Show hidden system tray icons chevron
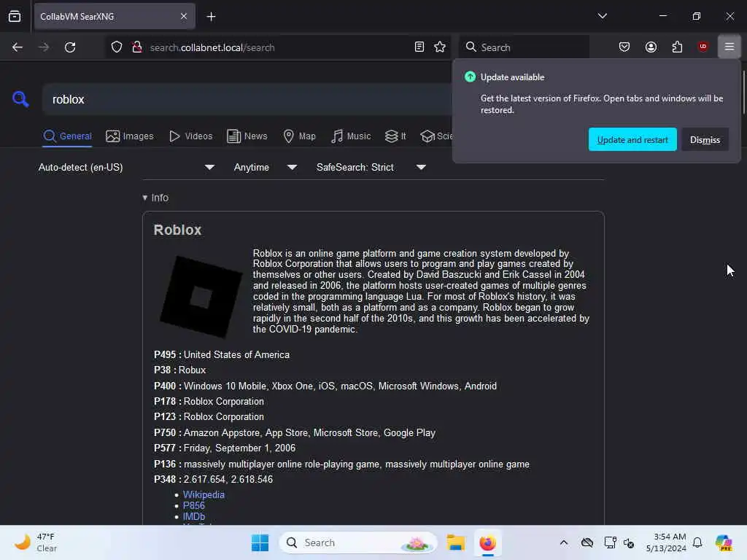The height and width of the screenshot is (560, 747). [564, 542]
